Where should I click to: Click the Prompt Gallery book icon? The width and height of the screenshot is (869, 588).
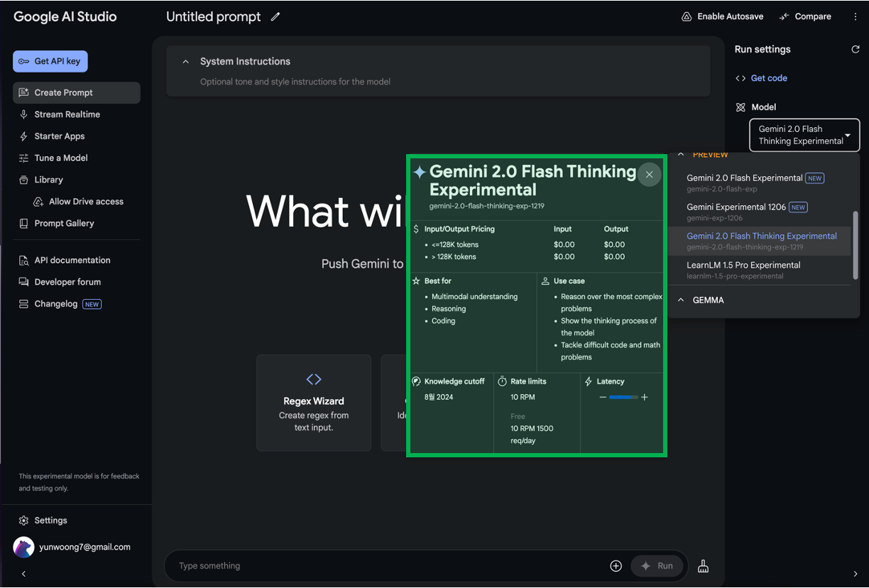point(23,223)
